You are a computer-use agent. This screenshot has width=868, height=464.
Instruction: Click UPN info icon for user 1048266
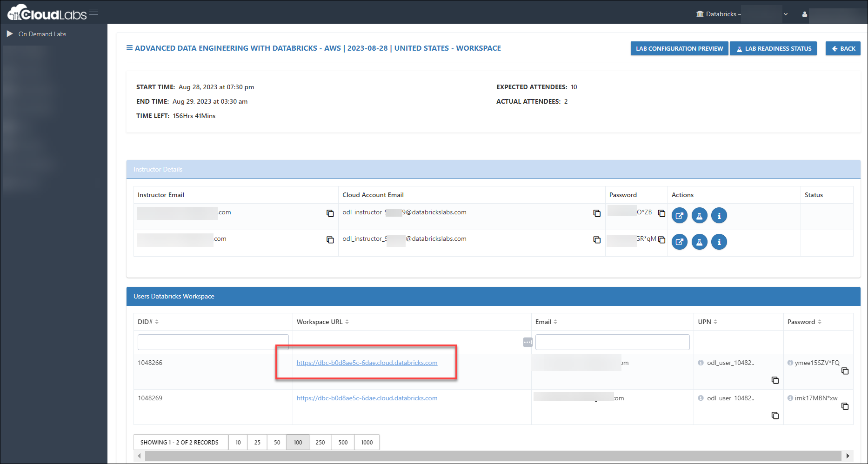pyautogui.click(x=701, y=363)
